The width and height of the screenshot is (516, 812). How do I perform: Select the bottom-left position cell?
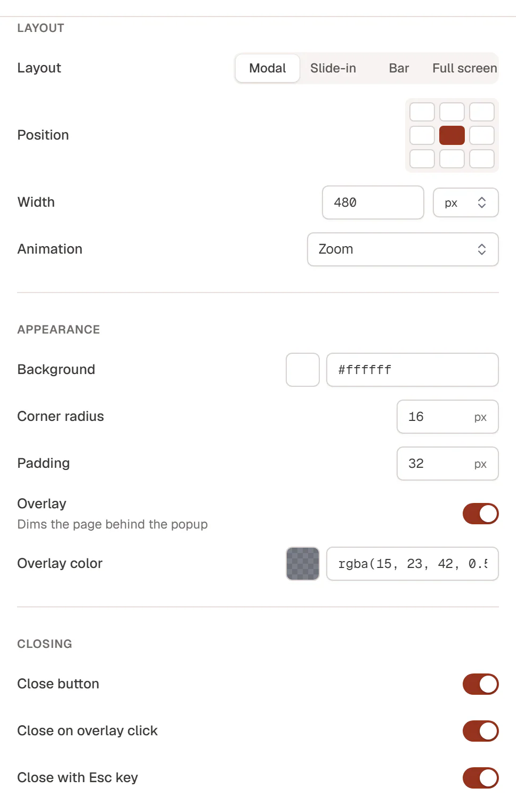coord(422,159)
